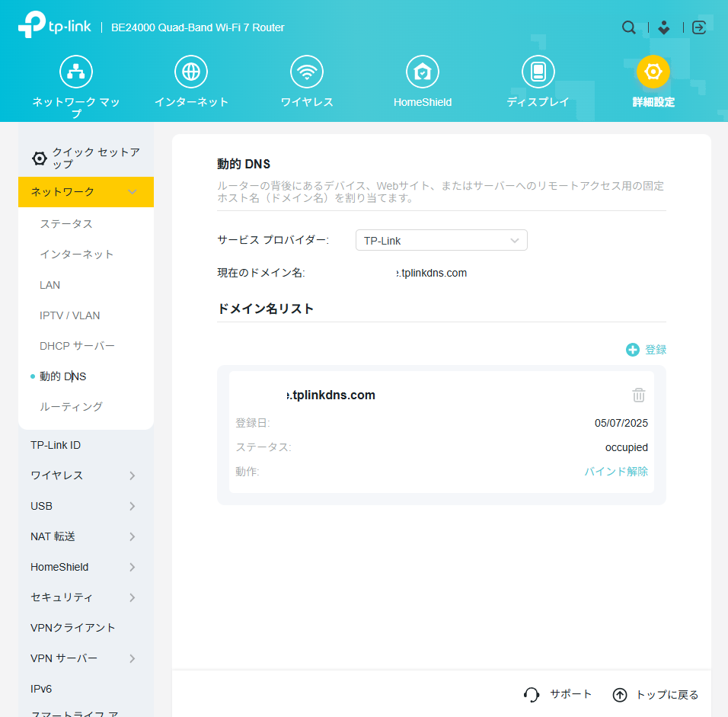
Task: Click the ドメイン名リスト heading
Action: coord(266,309)
